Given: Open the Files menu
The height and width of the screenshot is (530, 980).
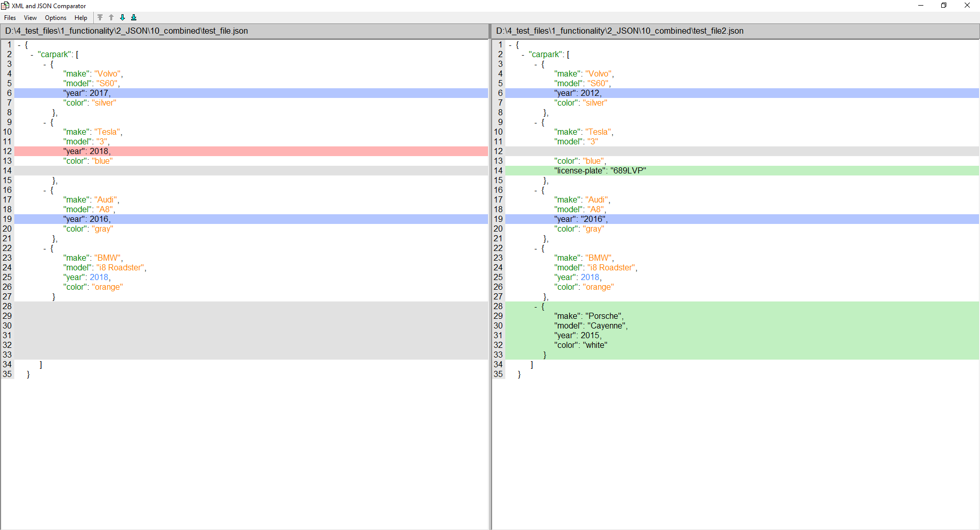Looking at the screenshot, I should click(10, 18).
